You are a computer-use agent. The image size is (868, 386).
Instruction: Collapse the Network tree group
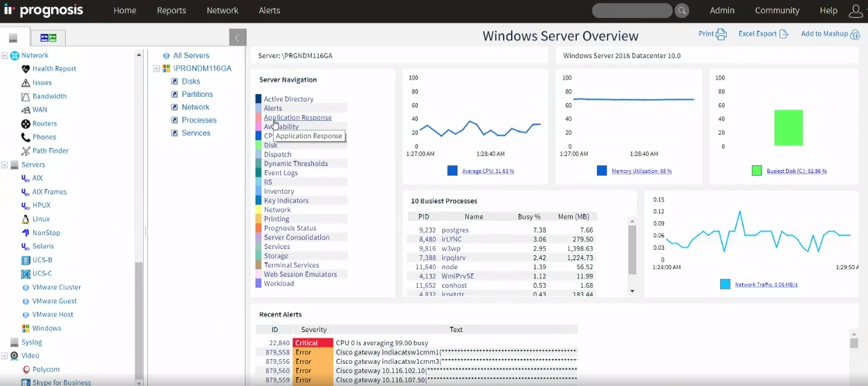click(x=5, y=55)
